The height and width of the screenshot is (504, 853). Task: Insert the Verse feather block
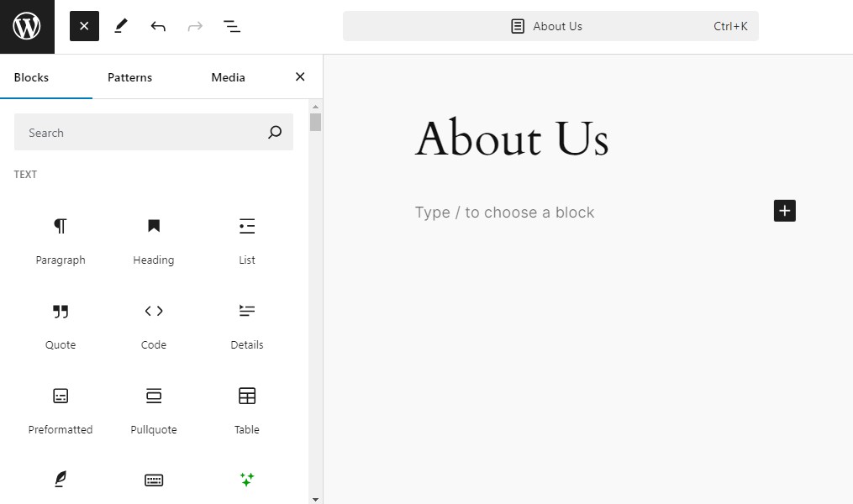(61, 480)
